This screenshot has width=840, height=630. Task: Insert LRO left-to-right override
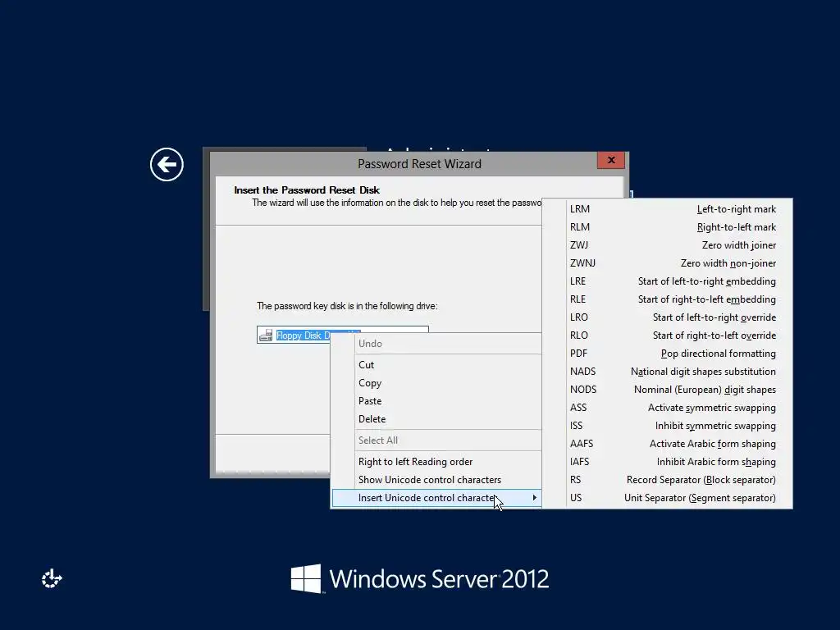tap(668, 317)
